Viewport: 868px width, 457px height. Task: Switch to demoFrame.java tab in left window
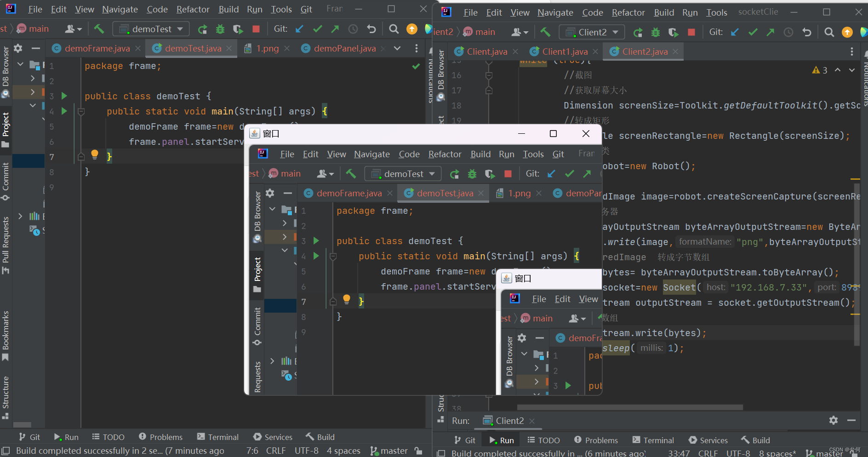pos(97,48)
